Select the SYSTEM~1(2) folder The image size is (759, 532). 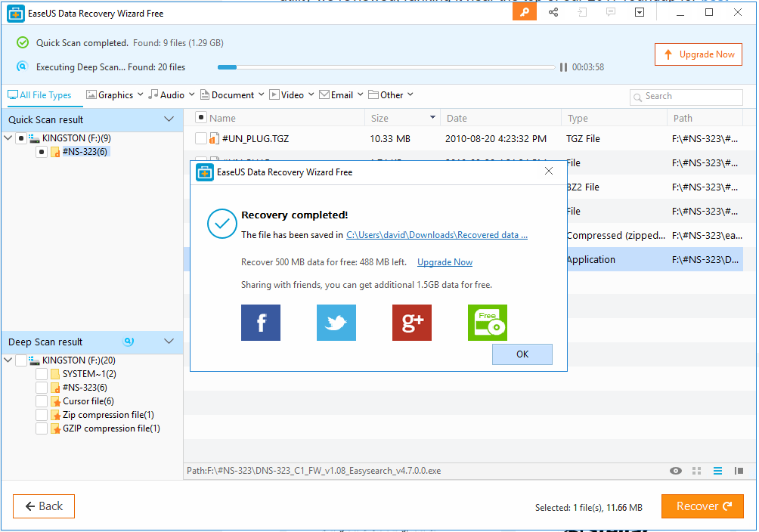pyautogui.click(x=89, y=374)
